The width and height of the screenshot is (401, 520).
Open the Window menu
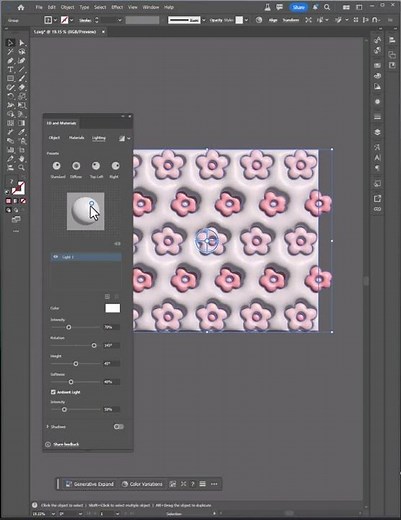[151, 7]
